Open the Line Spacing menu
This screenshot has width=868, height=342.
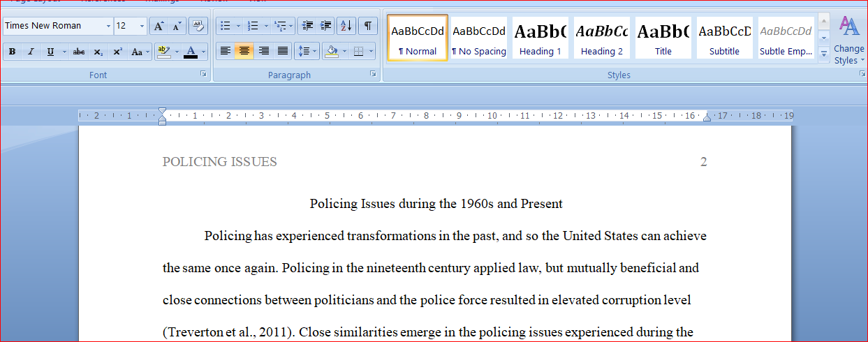click(307, 51)
